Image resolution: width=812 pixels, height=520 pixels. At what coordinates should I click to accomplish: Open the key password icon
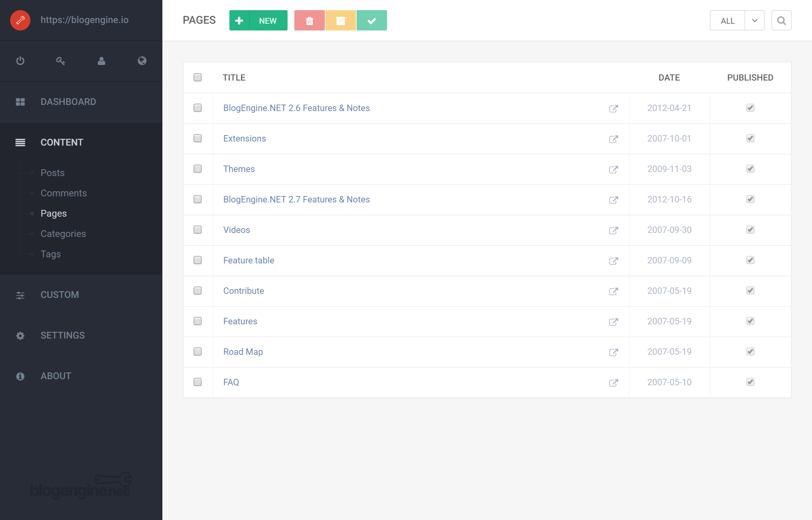(x=61, y=61)
